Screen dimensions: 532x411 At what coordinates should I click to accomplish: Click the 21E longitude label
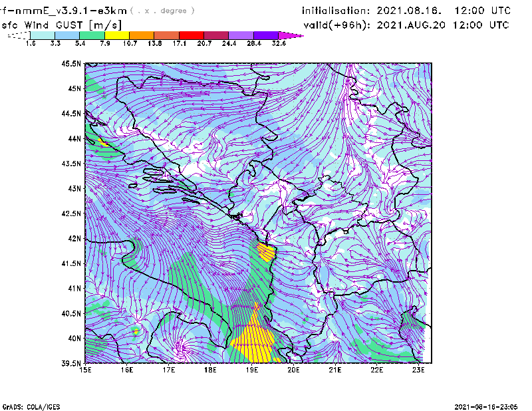click(x=335, y=370)
